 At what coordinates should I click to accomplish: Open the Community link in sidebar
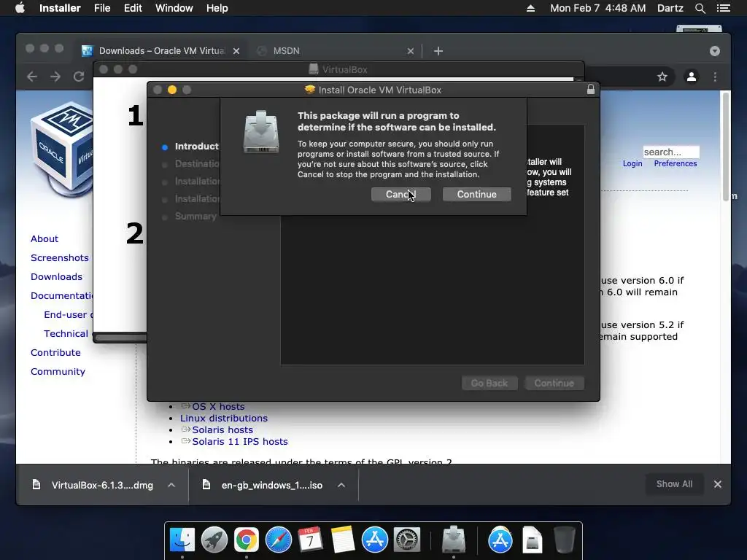point(58,371)
